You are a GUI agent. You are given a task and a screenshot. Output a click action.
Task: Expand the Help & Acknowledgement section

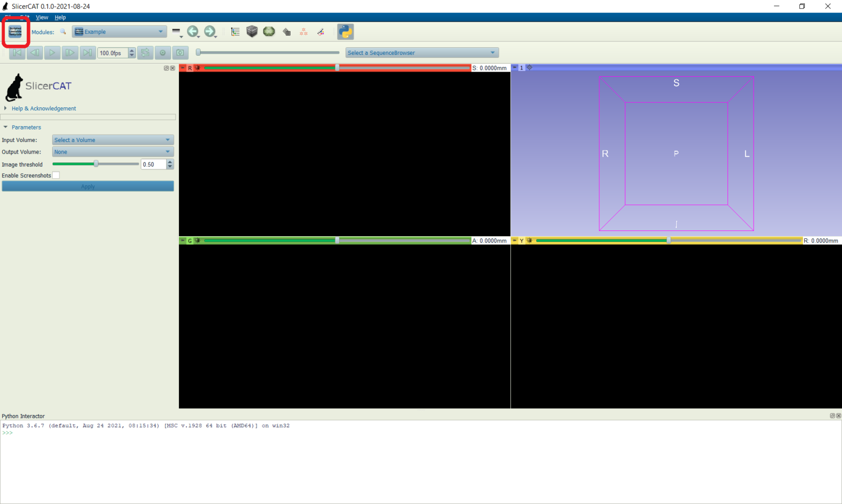tap(44, 108)
